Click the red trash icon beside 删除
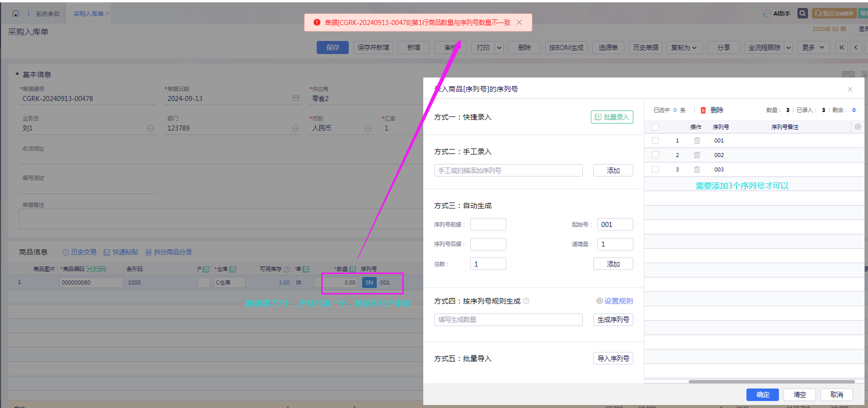 pyautogui.click(x=703, y=110)
